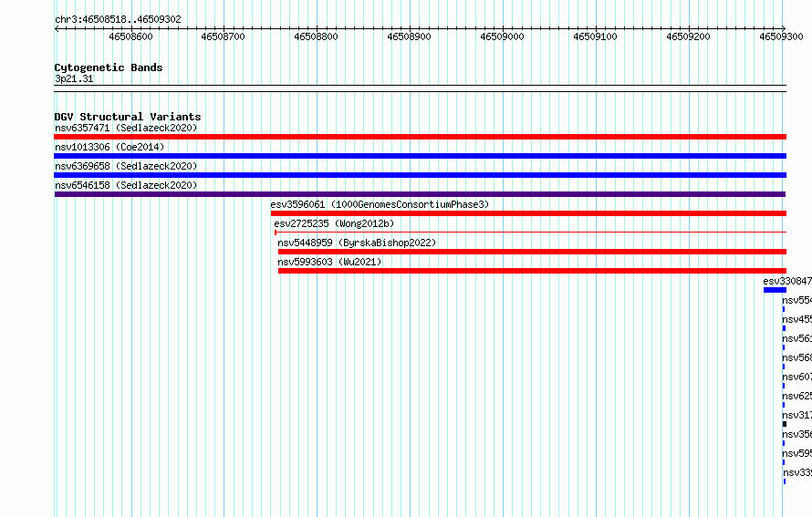Click ruler position 46508600

pyautogui.click(x=131, y=36)
